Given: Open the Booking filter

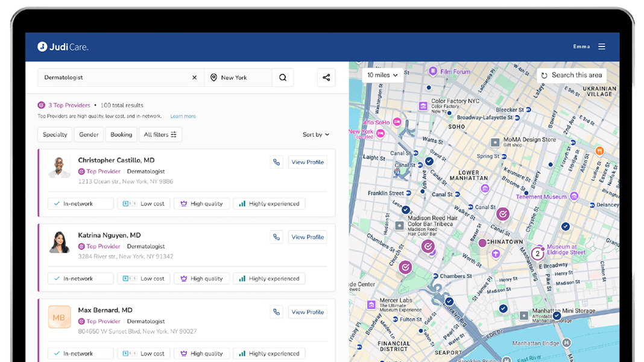Looking at the screenshot, I should pos(121,135).
